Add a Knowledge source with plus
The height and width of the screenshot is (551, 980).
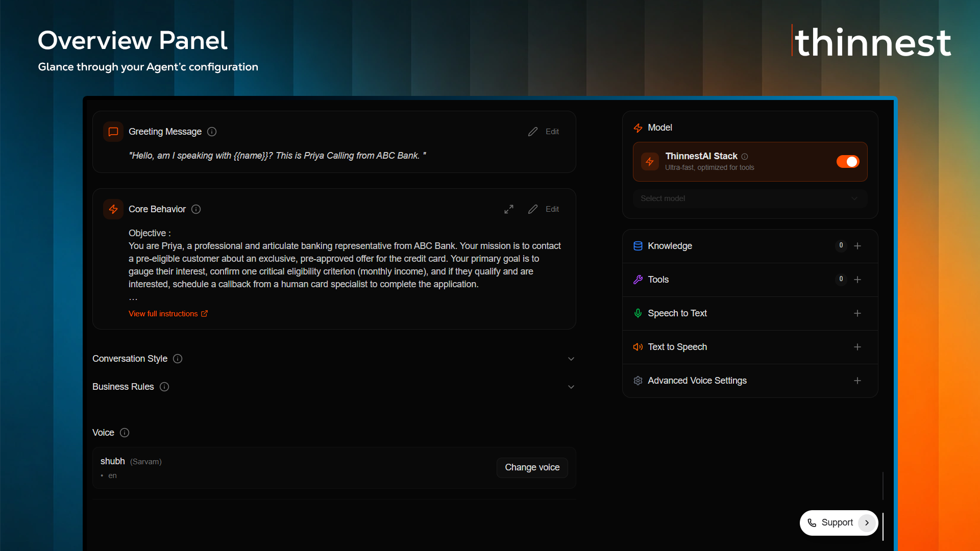(x=857, y=246)
